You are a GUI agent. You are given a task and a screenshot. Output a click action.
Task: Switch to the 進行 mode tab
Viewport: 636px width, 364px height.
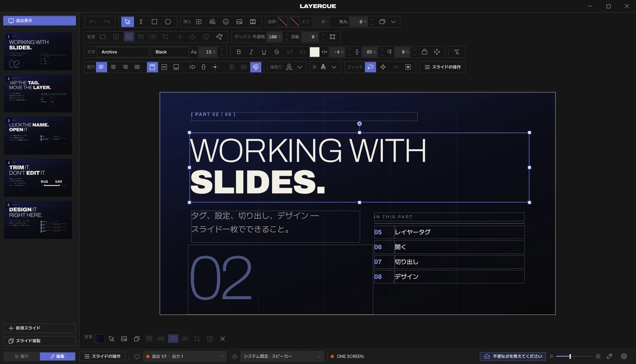tap(21, 356)
